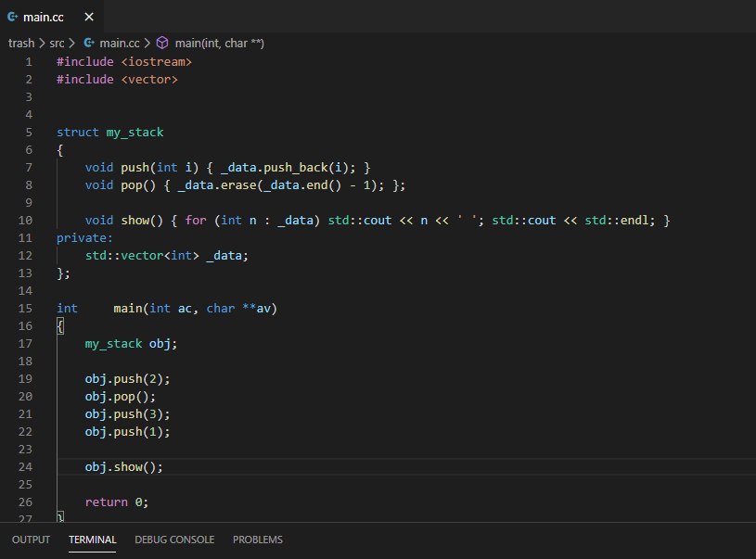Click line number 24 in the gutter

25,467
